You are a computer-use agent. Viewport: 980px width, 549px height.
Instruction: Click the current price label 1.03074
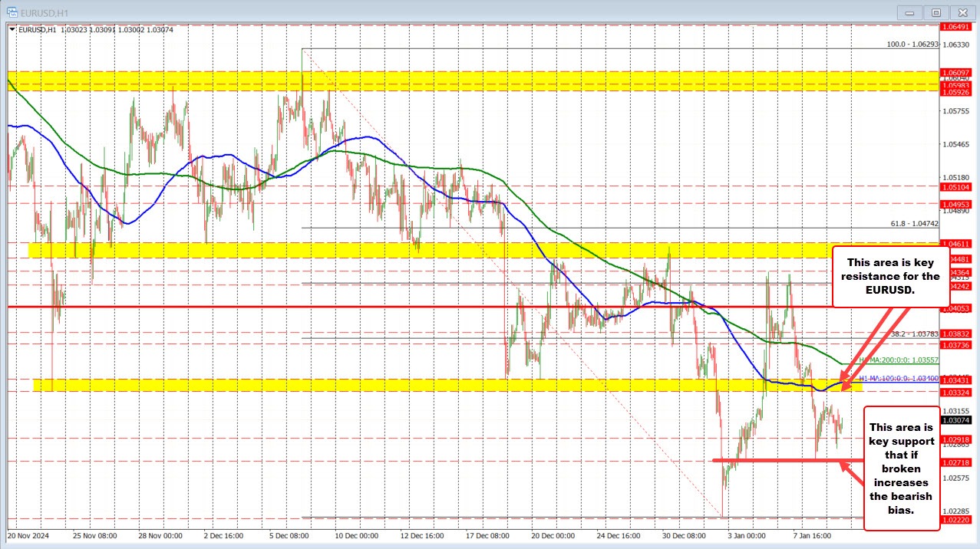(x=957, y=420)
